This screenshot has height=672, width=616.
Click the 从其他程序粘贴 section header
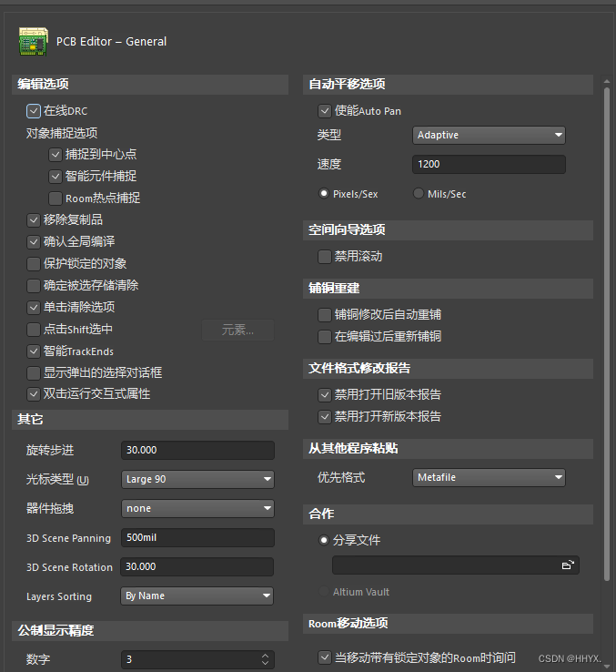tap(448, 449)
